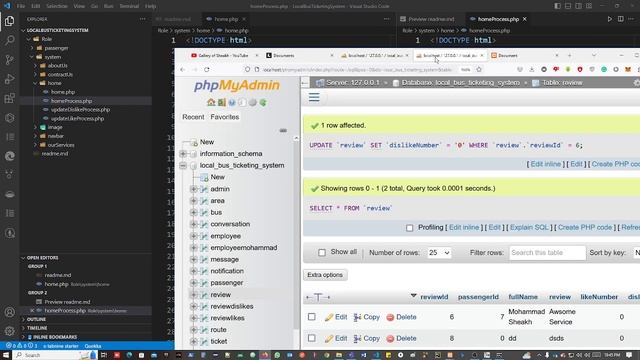Open VS Code Source Control icon

9,60
